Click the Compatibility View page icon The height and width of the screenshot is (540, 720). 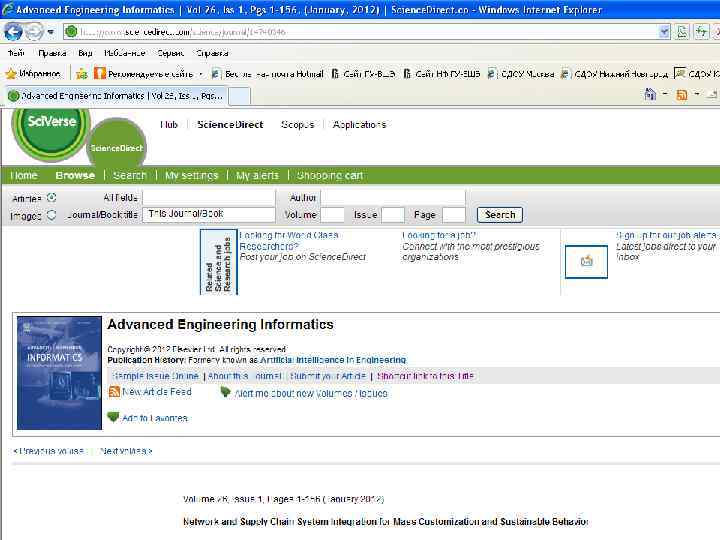pos(682,32)
